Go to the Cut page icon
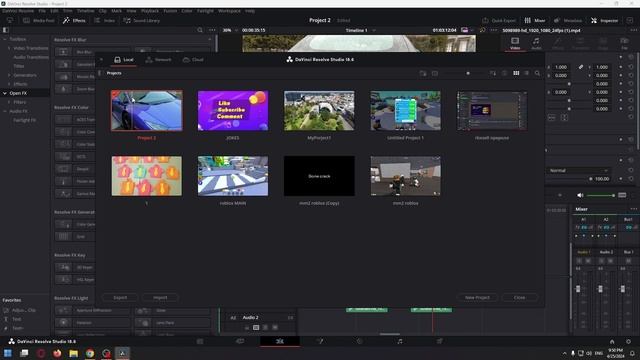 pos(240,341)
